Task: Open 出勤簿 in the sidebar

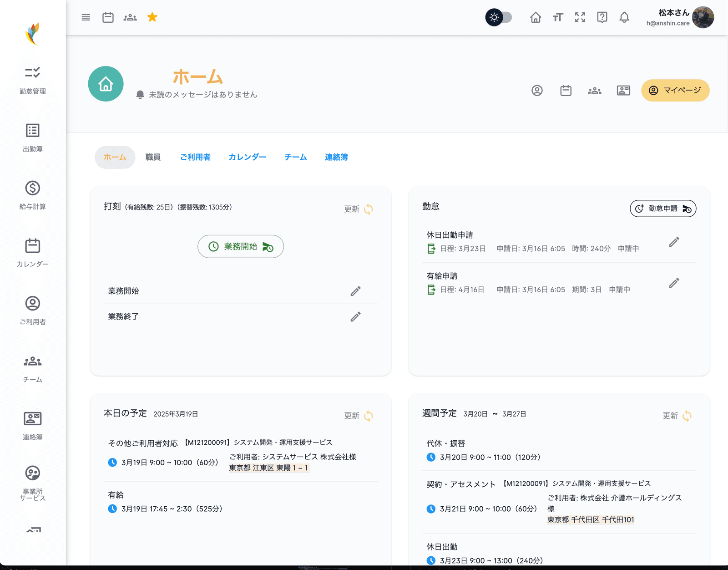Action: (x=33, y=138)
